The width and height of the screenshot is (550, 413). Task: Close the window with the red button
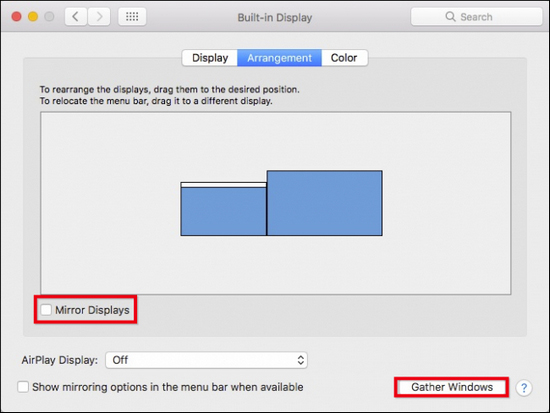pyautogui.click(x=16, y=16)
